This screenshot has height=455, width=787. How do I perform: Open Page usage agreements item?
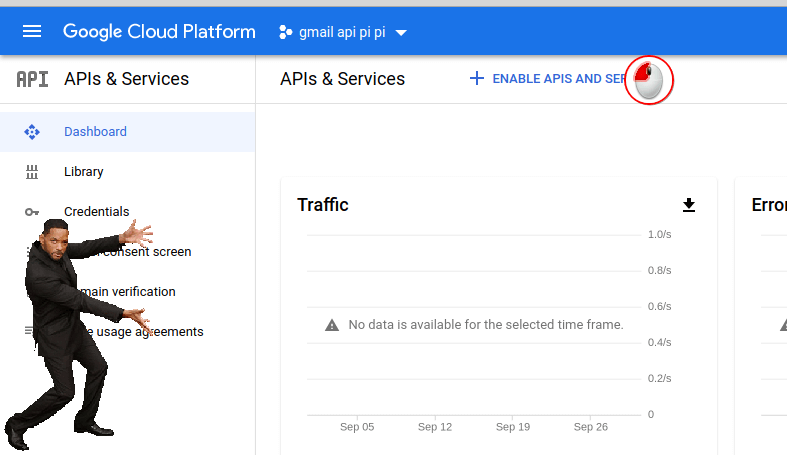point(127,332)
